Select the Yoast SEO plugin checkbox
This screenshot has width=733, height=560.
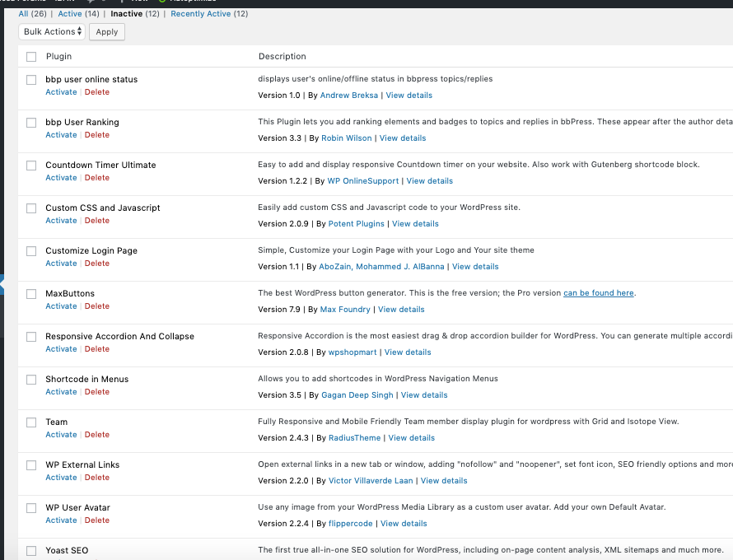[31, 551]
